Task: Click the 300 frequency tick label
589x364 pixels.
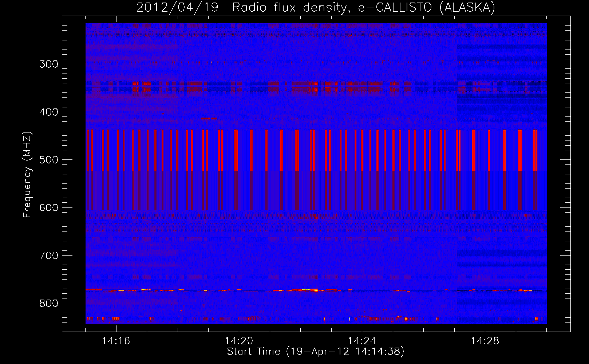Action: 49,64
